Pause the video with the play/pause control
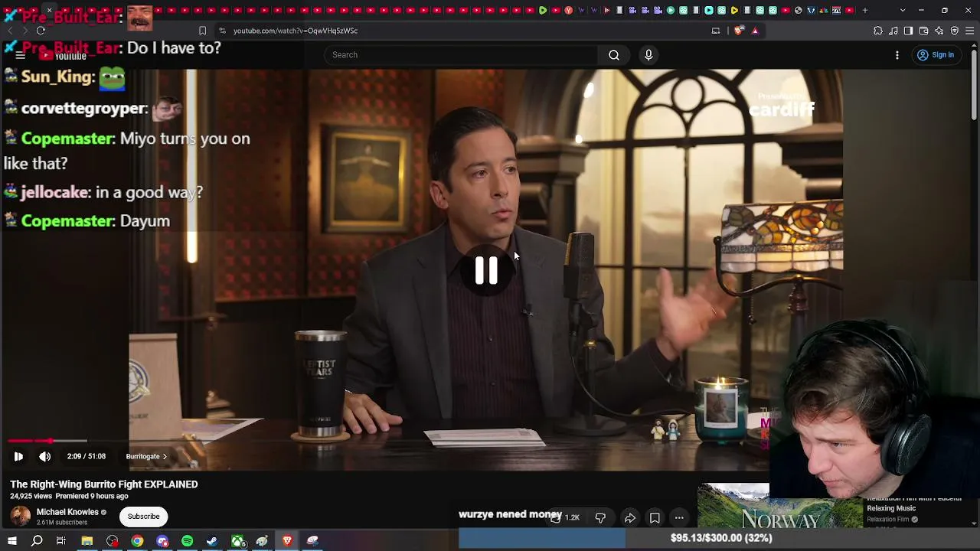This screenshot has height=551, width=980. tap(18, 456)
